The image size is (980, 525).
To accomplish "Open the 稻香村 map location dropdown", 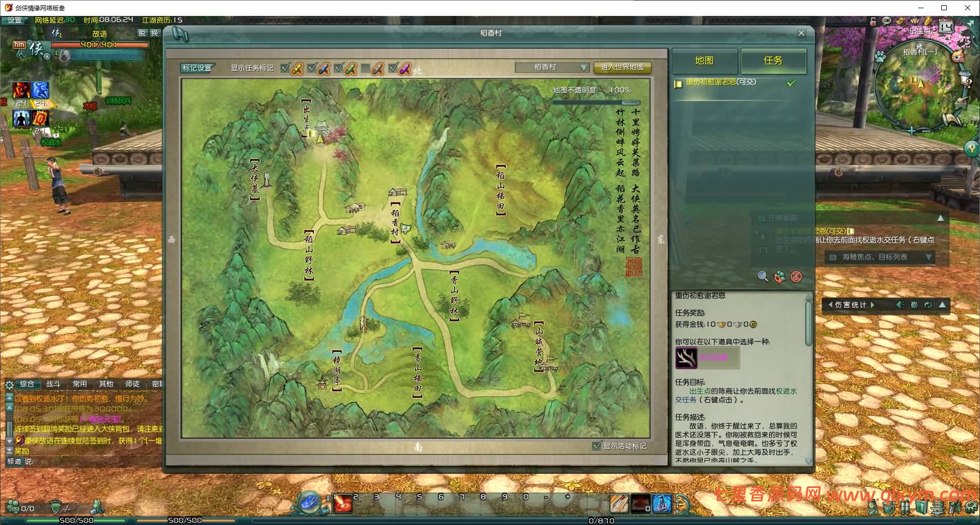I will (552, 67).
